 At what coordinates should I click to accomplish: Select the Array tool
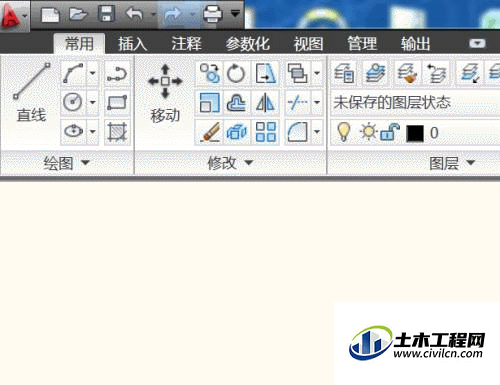click(265, 132)
